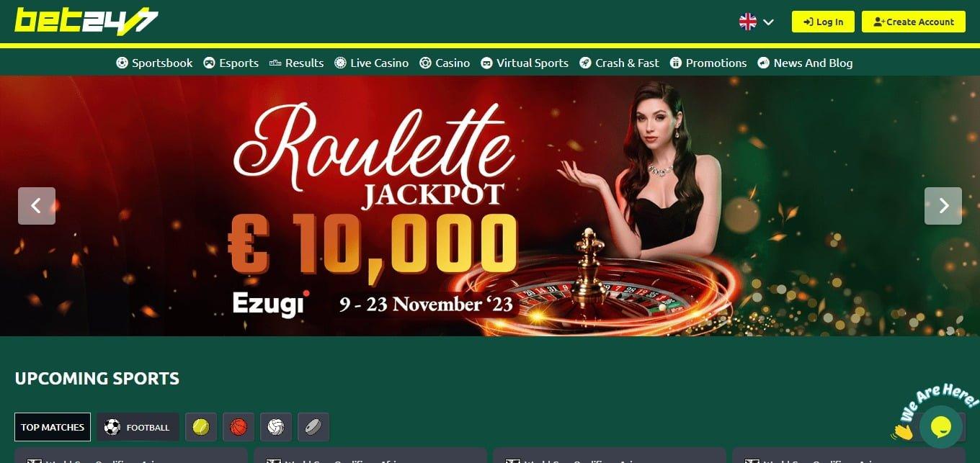Image resolution: width=980 pixels, height=463 pixels.
Task: Open the News And Blog link
Action: (x=805, y=63)
